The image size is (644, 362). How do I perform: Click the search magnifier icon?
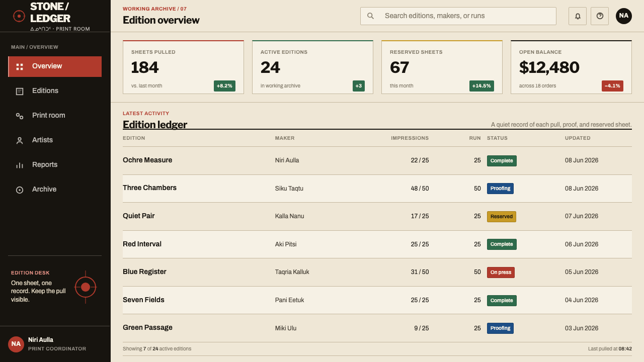coord(370,16)
